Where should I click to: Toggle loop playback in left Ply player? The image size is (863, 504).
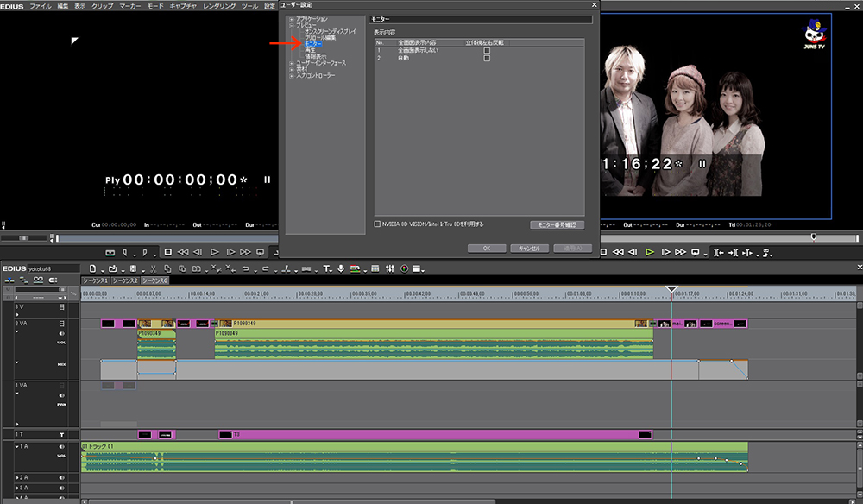pos(261,252)
